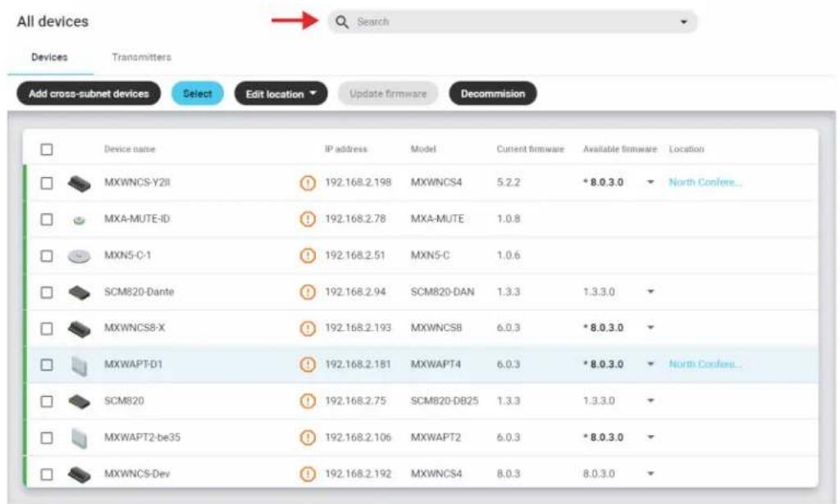Switch to the Devices tab
The image size is (840, 504).
click(49, 57)
